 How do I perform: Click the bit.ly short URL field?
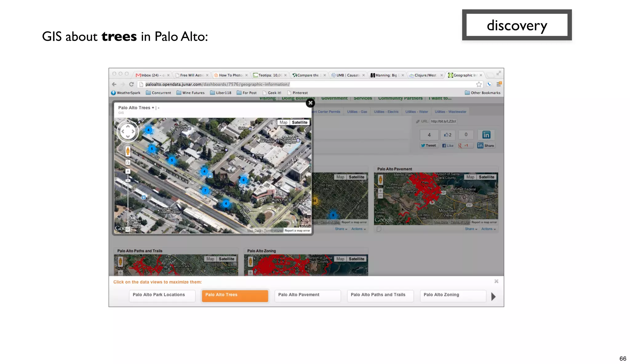click(443, 121)
